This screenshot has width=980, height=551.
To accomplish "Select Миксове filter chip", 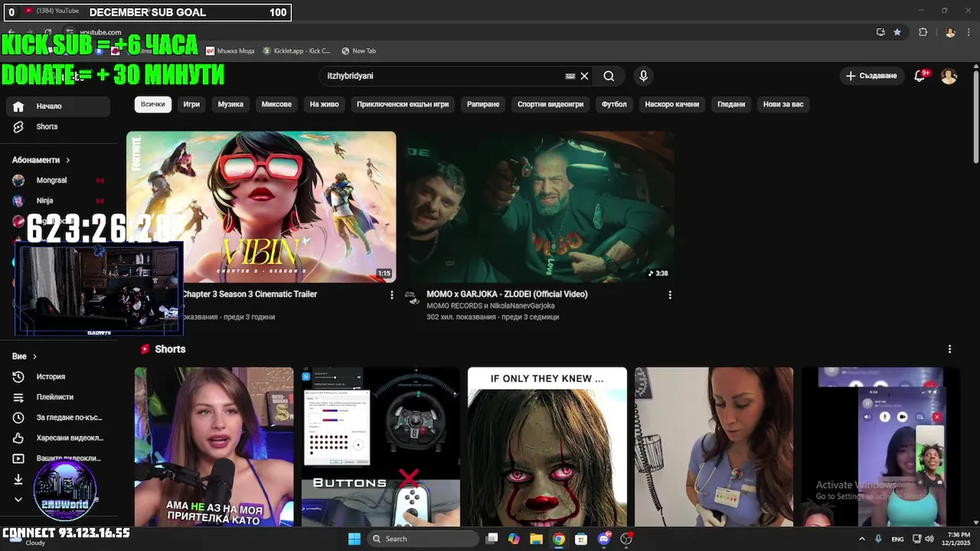I will point(276,104).
